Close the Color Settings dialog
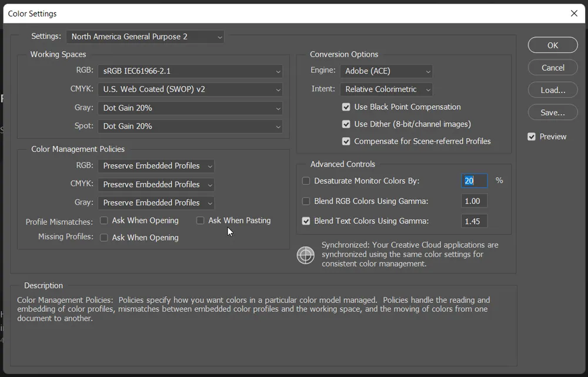Image resolution: width=588 pixels, height=377 pixels. [574, 13]
